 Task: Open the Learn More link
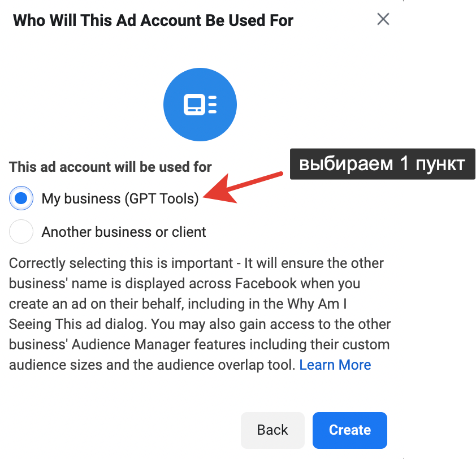[335, 365]
